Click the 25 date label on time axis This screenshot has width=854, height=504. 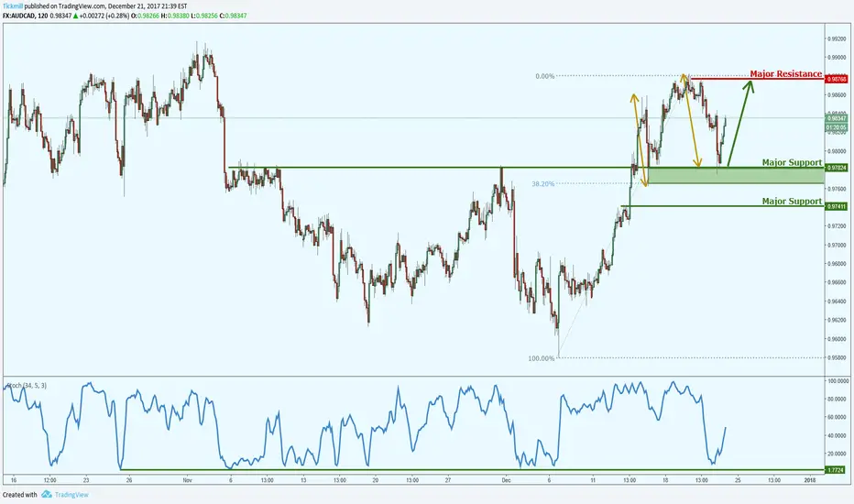click(738, 480)
